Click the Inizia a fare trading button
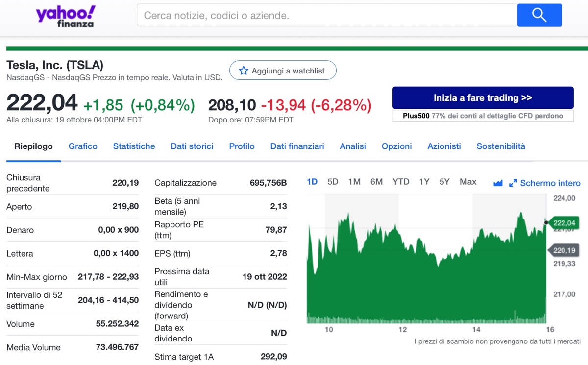Screen dimensions: 588x365 pos(483,97)
